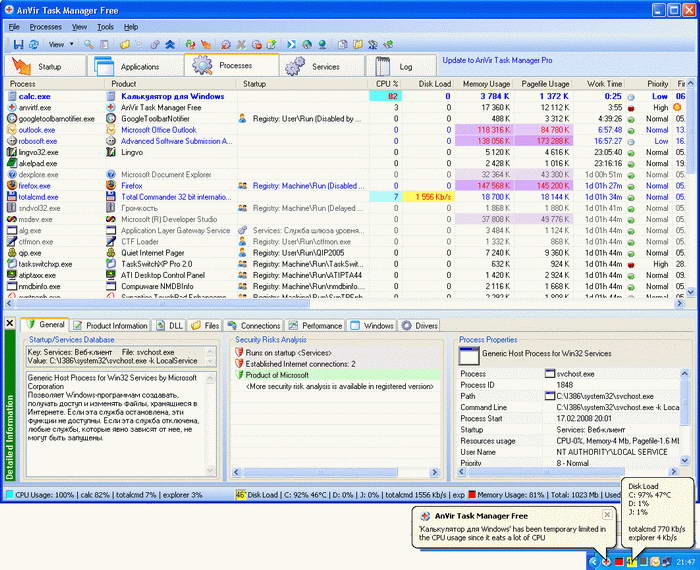
Task: Sort processes by CPU % column
Action: pos(383,84)
